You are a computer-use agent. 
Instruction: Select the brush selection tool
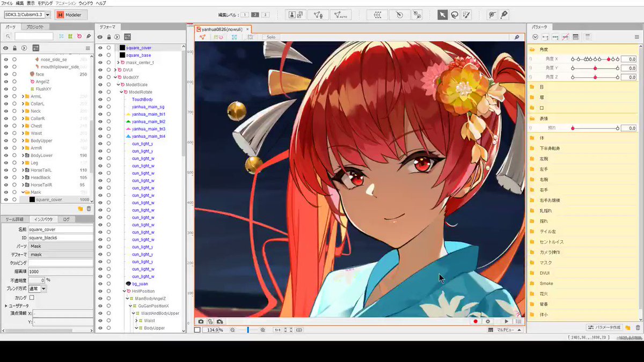coord(467,15)
